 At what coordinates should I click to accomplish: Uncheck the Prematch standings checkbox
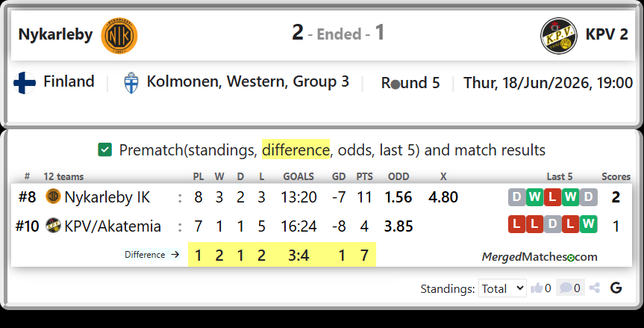click(x=104, y=149)
